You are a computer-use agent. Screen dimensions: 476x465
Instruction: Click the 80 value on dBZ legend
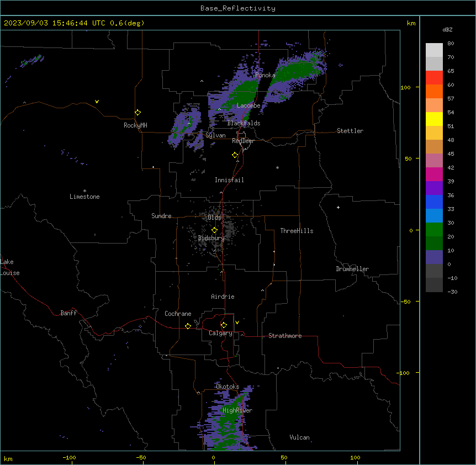pyautogui.click(x=451, y=44)
